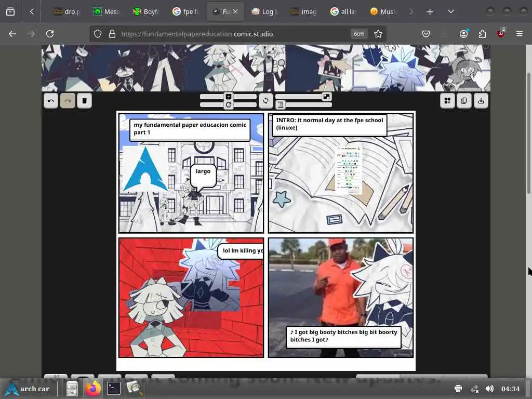The image size is (532, 399).
Task: Click the image viewer taskbar icon
Action: click(134, 389)
